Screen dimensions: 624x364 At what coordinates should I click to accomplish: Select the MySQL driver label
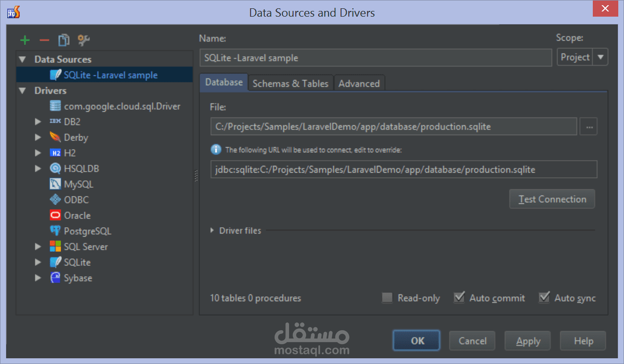79,184
